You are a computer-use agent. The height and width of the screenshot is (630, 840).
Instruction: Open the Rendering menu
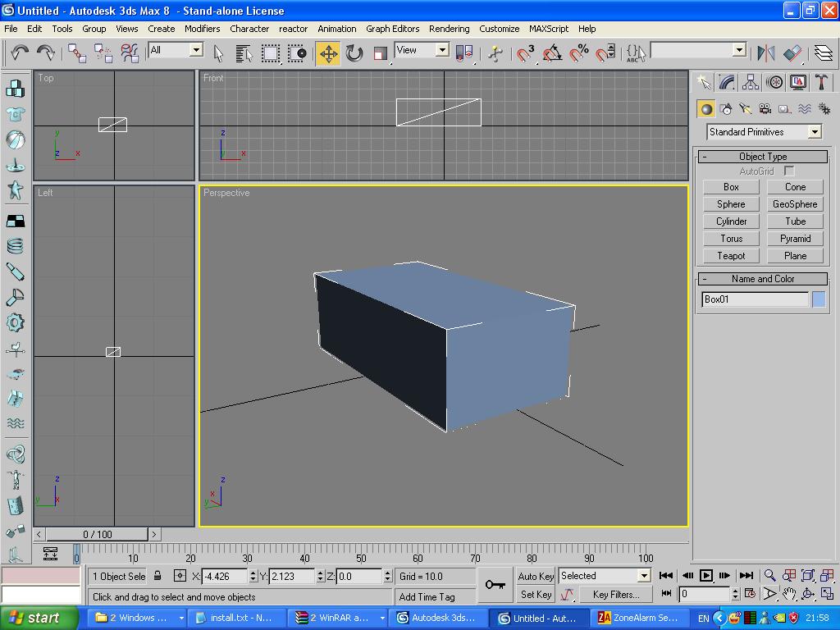click(449, 29)
